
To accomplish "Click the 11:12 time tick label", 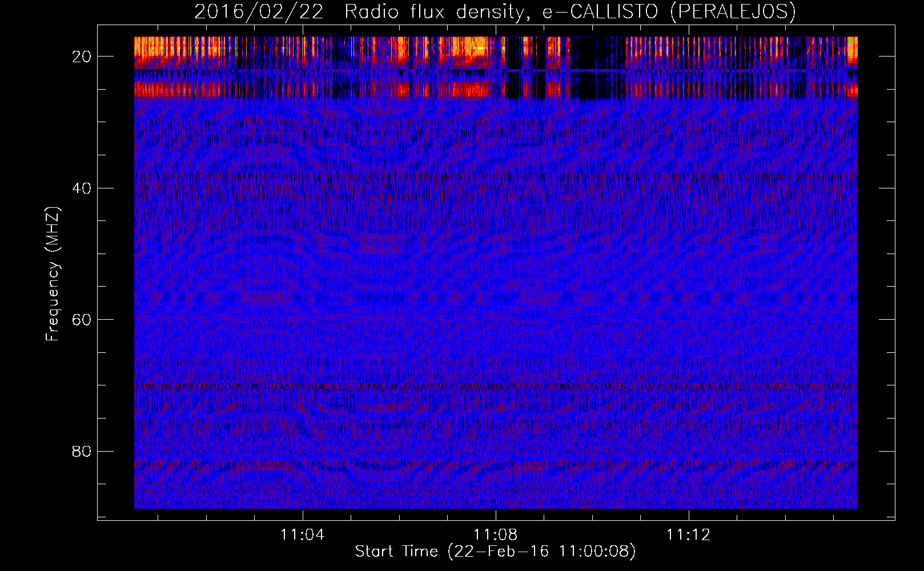I will pyautogui.click(x=689, y=535).
